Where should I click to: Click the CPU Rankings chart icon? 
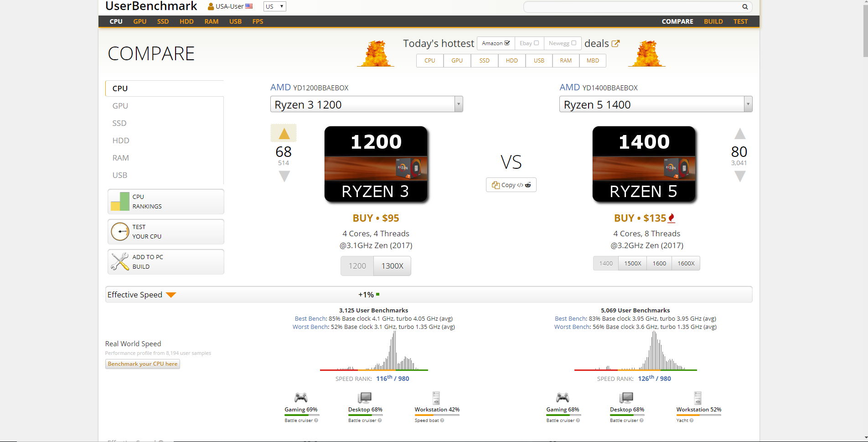pyautogui.click(x=120, y=201)
